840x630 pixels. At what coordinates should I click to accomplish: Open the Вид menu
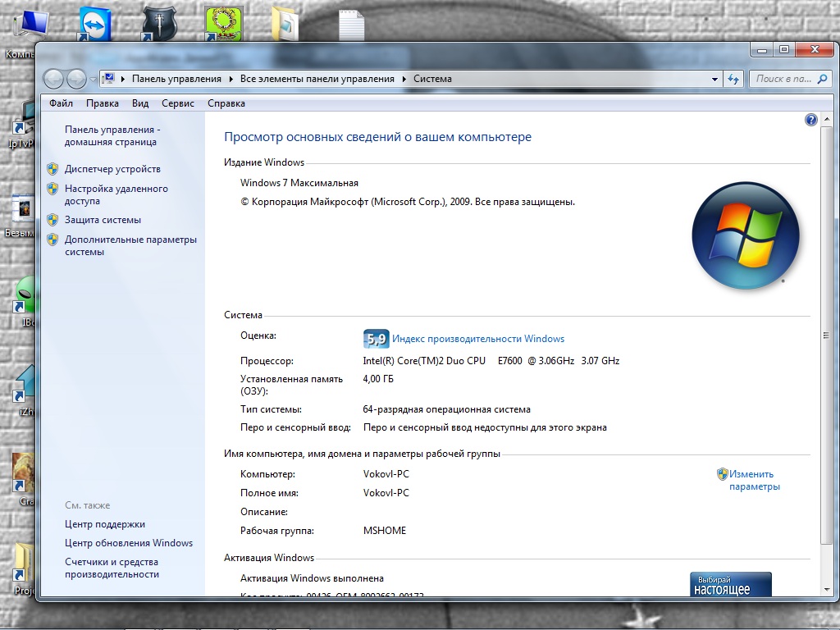pos(140,103)
